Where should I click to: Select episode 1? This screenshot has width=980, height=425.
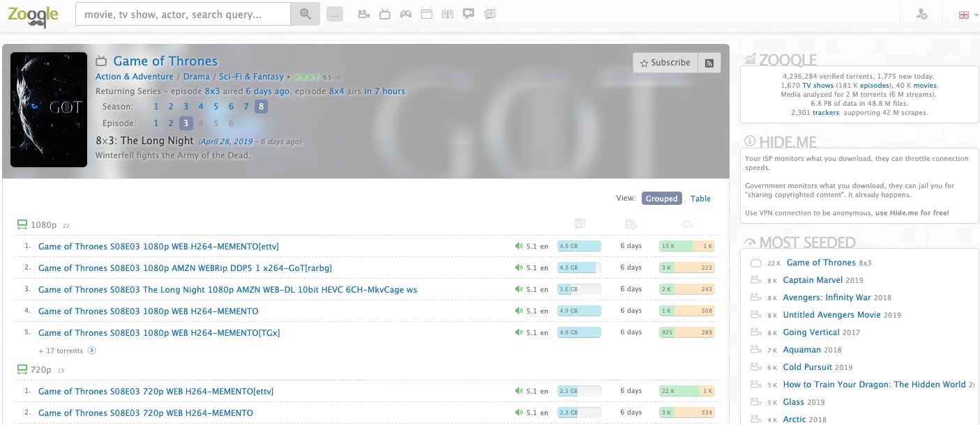point(156,123)
